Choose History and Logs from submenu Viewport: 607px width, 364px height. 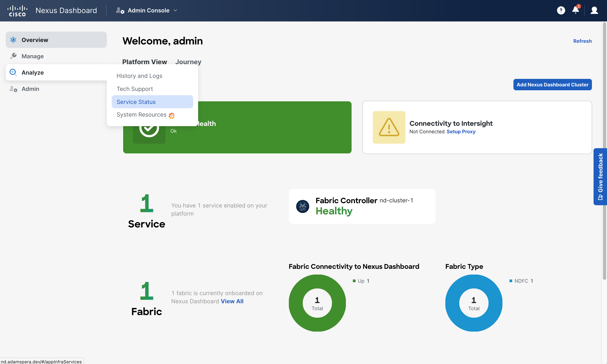(152, 76)
